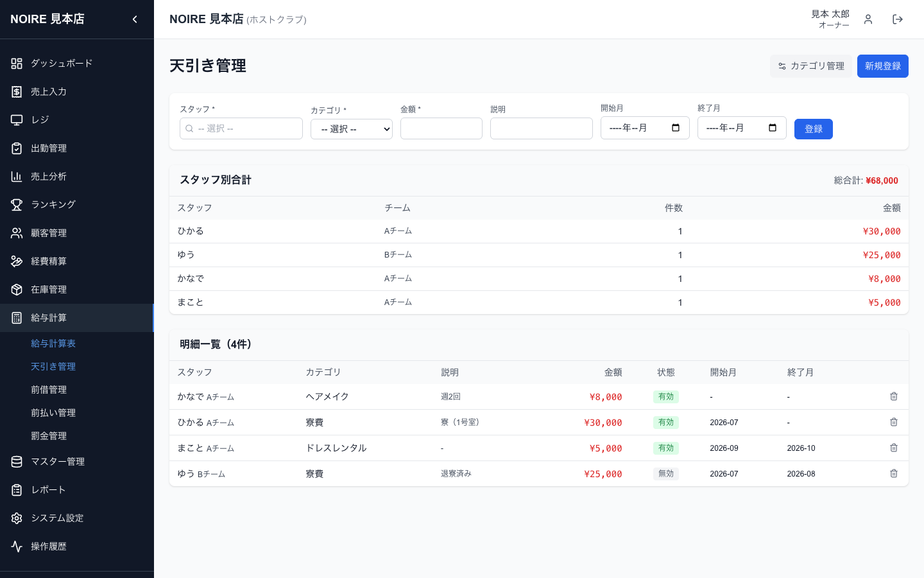Click the 2026-10 end month cell

click(801, 448)
